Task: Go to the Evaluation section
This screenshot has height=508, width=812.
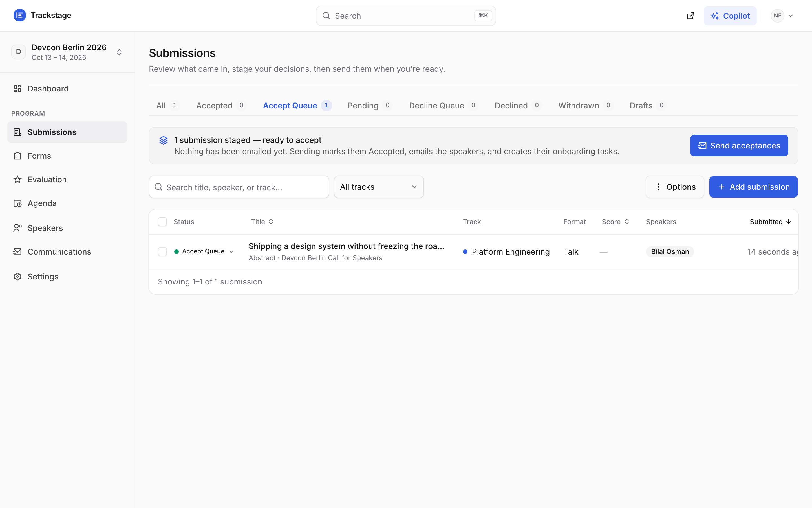Action: [x=67, y=179]
